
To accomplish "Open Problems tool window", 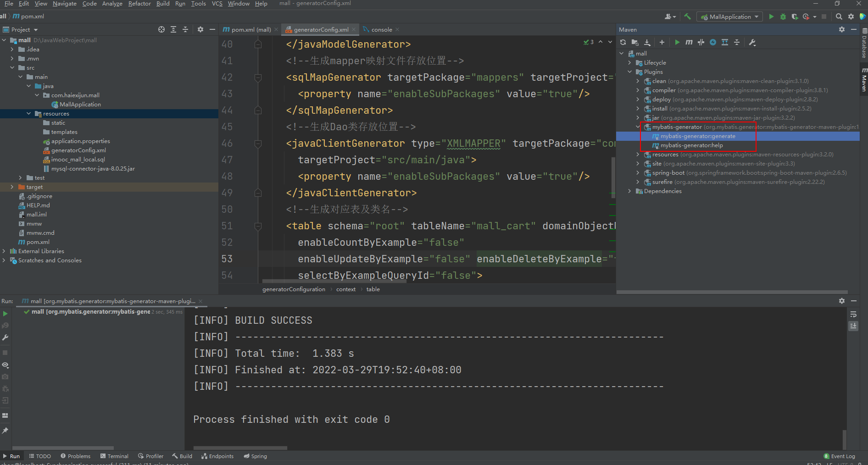I will coord(76,456).
